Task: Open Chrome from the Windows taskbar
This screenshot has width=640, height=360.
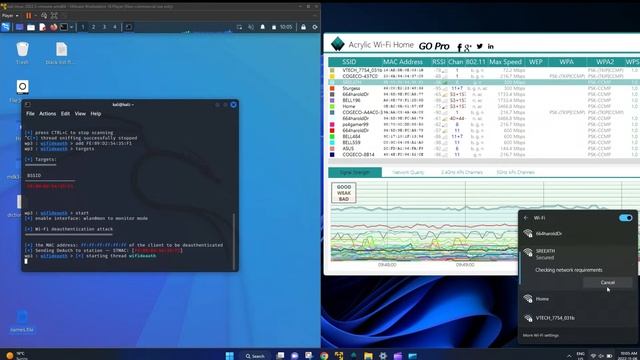Action: (324, 356)
